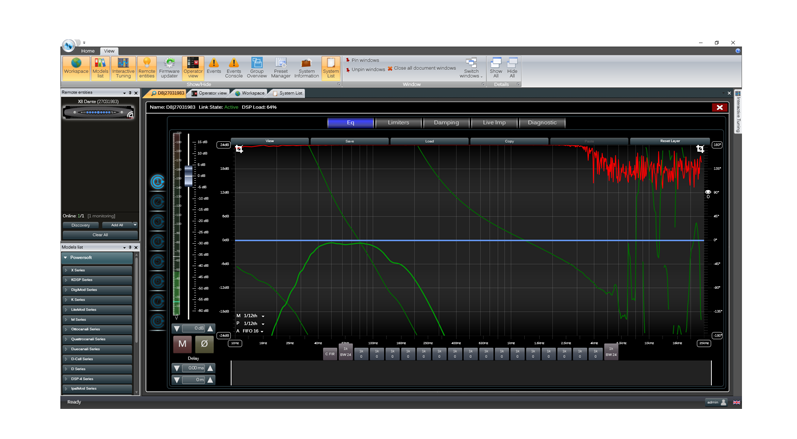Viewport: 797px width, 439px height.
Task: Click Unpin windows
Action: (365, 69)
